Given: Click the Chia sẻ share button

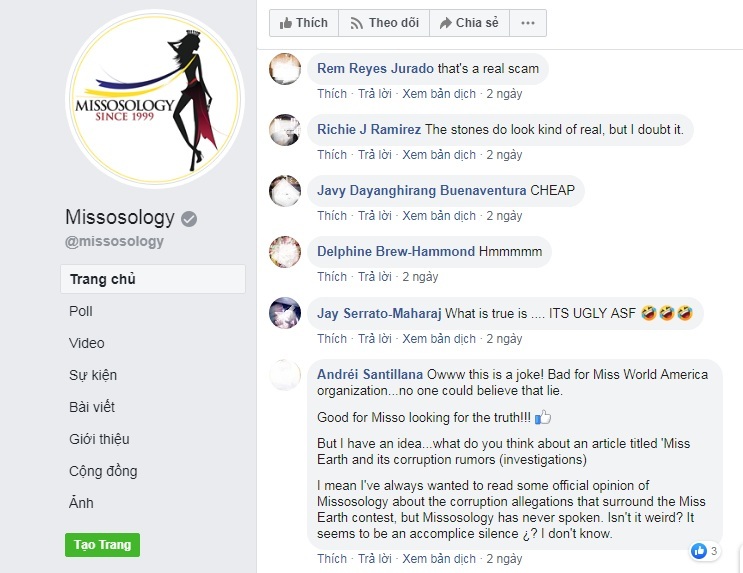Looking at the screenshot, I should pyautogui.click(x=469, y=23).
